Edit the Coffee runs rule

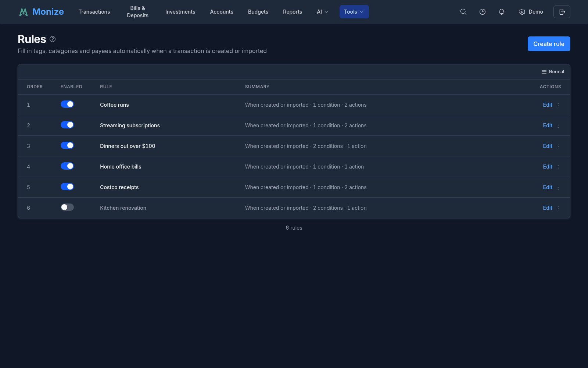[x=548, y=105]
